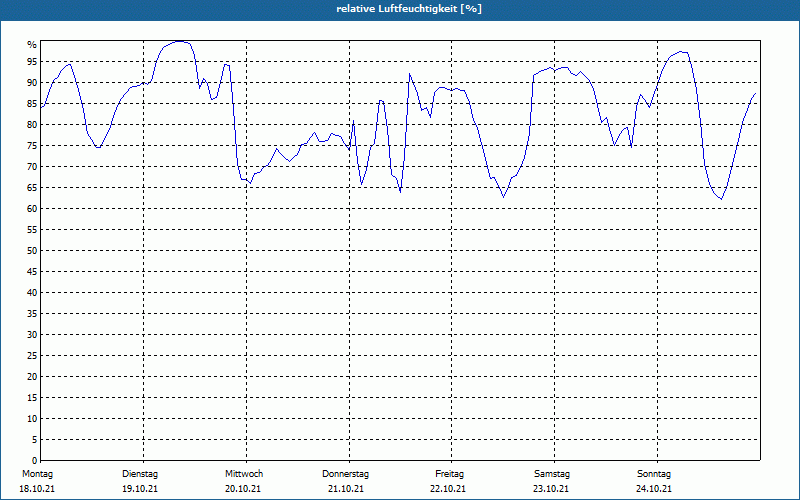Screen dimensions: 800x500
Task: Click the date label 24.10.21
Action: pyautogui.click(x=654, y=489)
